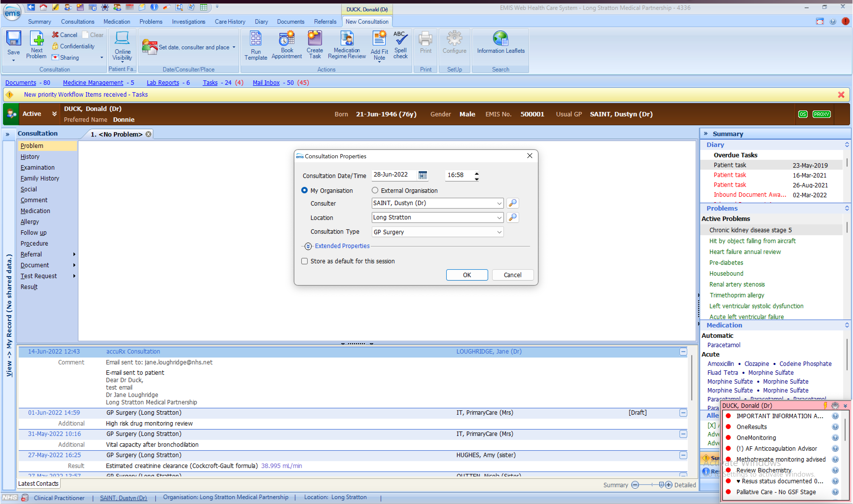The width and height of the screenshot is (853, 504).
Task: Click OK in Consultation Properties
Action: tap(467, 275)
